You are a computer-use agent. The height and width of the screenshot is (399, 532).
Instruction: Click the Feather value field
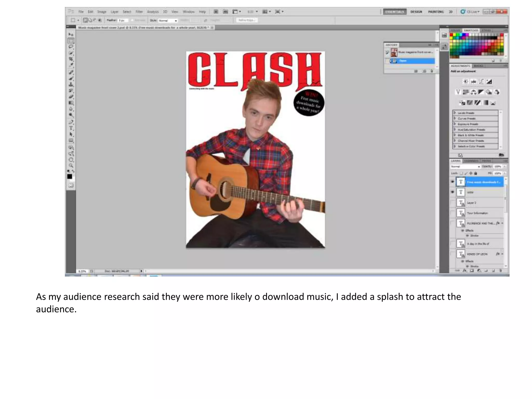tap(123, 20)
